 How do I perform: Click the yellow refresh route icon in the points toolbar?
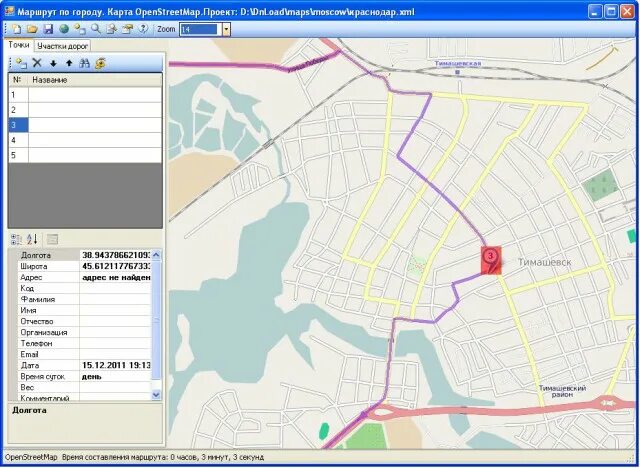click(100, 63)
